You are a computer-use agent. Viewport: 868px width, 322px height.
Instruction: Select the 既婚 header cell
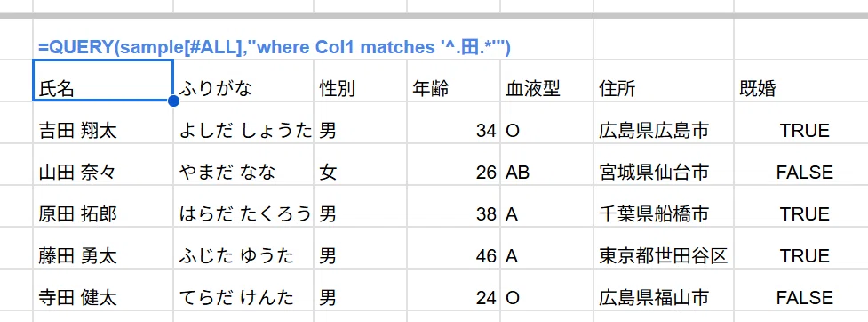[x=801, y=80]
